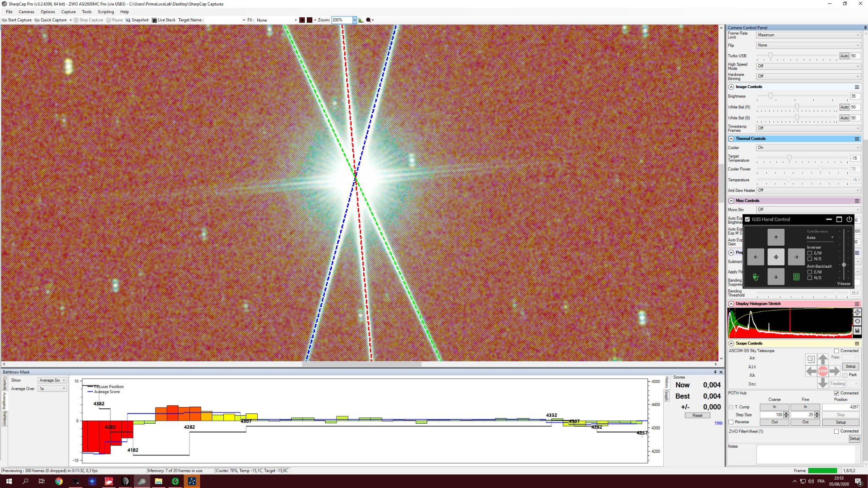Open the Cameras menu
This screenshot has height=488, width=868.
click(x=26, y=12)
